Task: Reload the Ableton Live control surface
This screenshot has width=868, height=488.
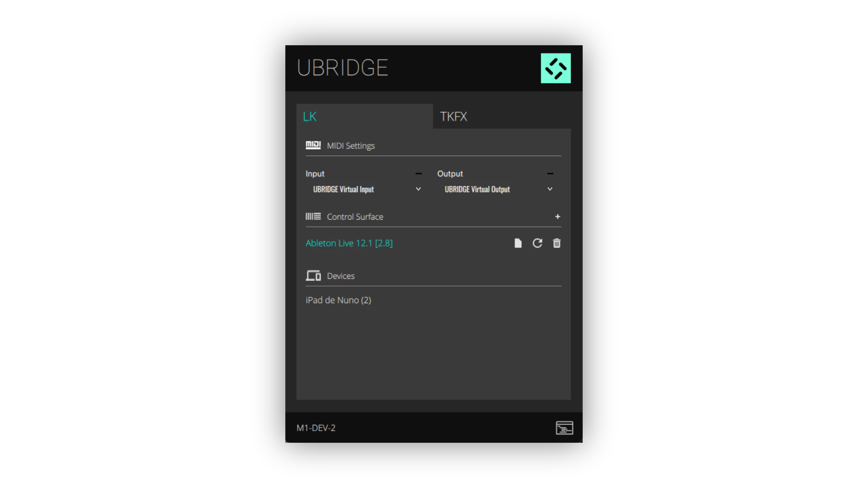Action: (537, 243)
